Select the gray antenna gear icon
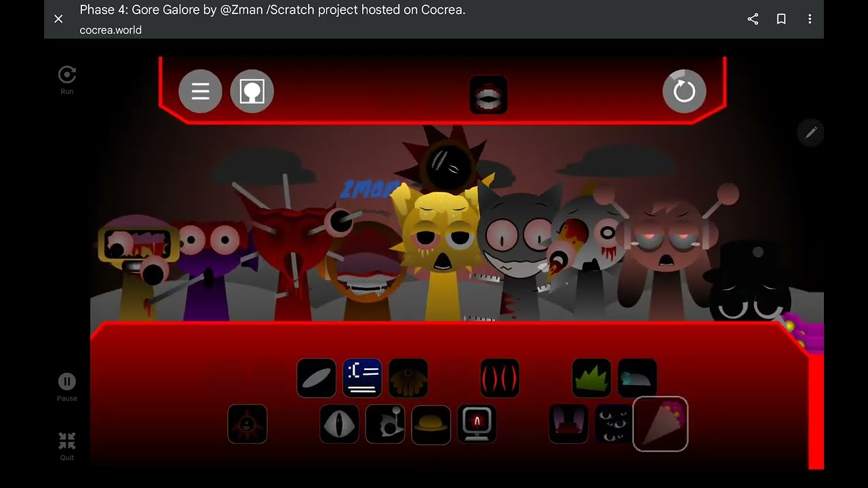868x488 pixels. [x=385, y=424]
